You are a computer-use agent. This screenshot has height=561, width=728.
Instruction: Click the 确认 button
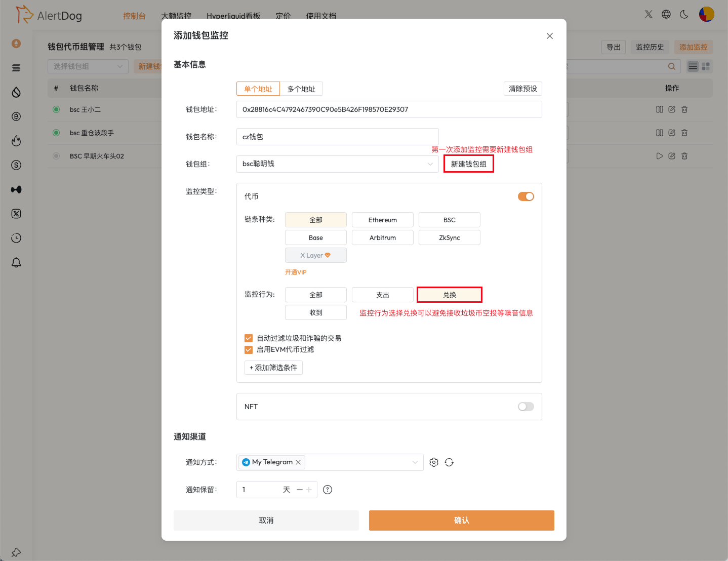(x=462, y=520)
